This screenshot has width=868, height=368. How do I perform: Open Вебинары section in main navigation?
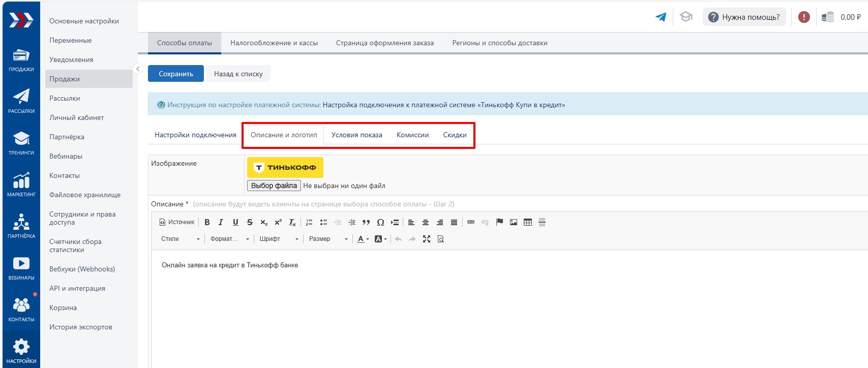[21, 268]
